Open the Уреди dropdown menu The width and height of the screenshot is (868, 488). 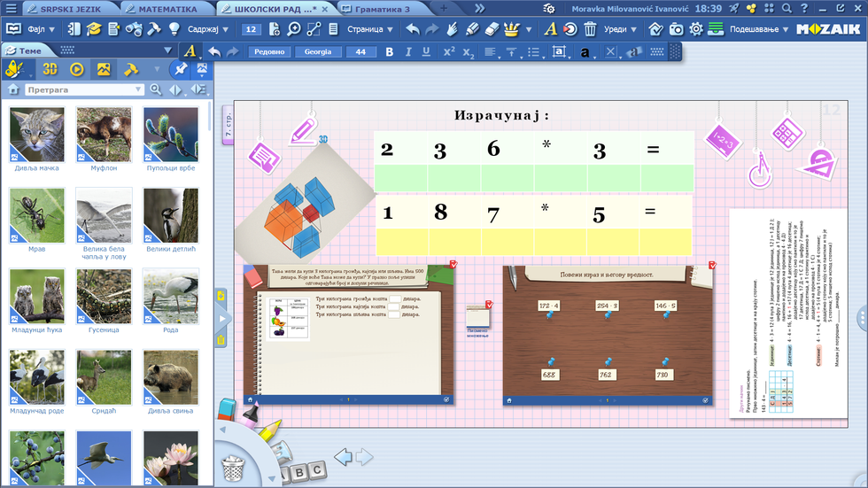pyautogui.click(x=620, y=29)
